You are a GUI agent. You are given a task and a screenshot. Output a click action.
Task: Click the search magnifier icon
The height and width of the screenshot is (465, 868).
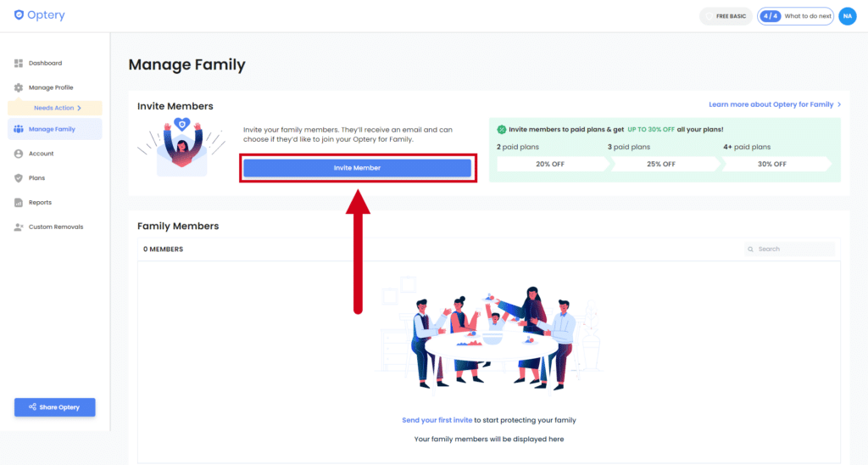[x=751, y=249]
